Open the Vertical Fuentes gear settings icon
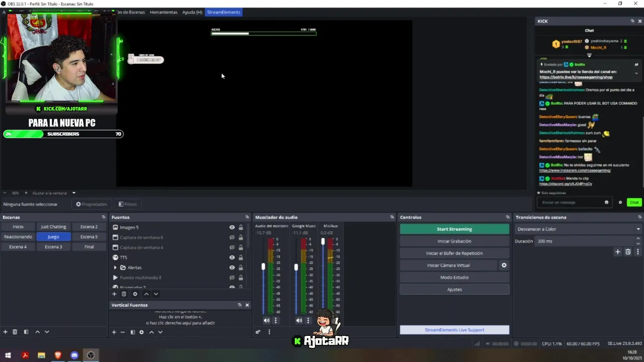Image resolution: width=644 pixels, height=362 pixels. pyautogui.click(x=141, y=332)
